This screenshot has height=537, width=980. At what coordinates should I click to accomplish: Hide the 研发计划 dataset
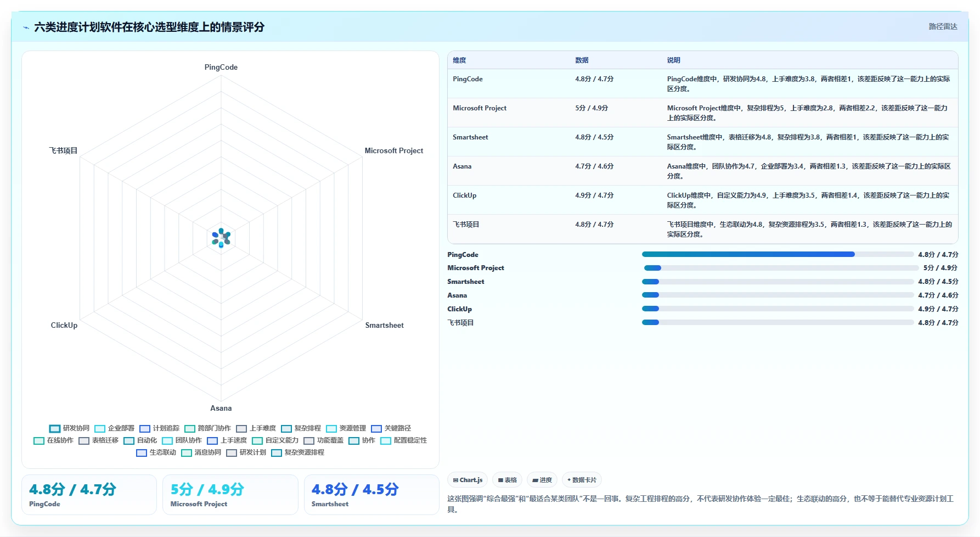tap(246, 452)
